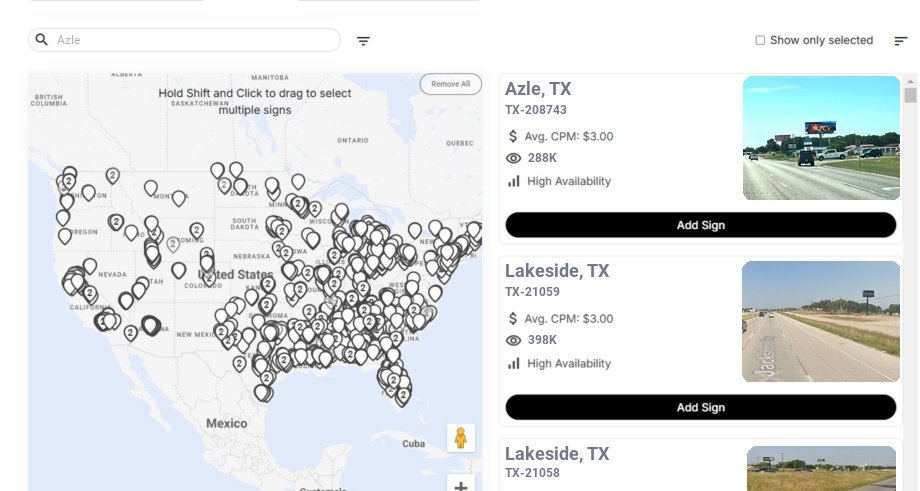Viewport: 920px width, 491px height.
Task: Open the Lakeside TX-21059 billboard photo
Action: click(821, 321)
